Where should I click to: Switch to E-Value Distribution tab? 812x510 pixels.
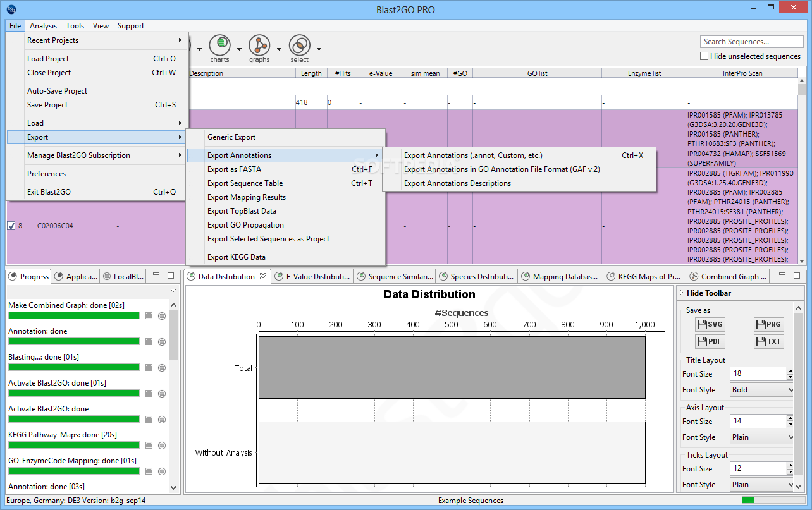tap(312, 276)
